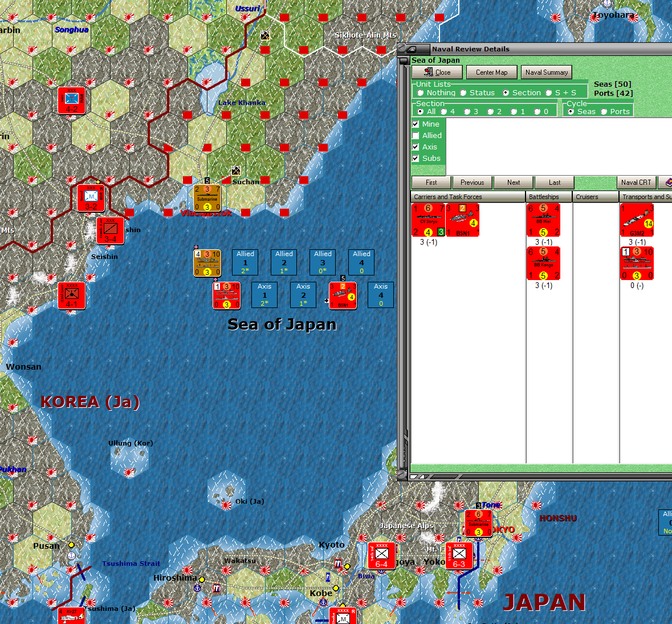Collapse Naval Review Details via title arrow
Image resolution: width=672 pixels, height=624 pixels.
pos(413,49)
